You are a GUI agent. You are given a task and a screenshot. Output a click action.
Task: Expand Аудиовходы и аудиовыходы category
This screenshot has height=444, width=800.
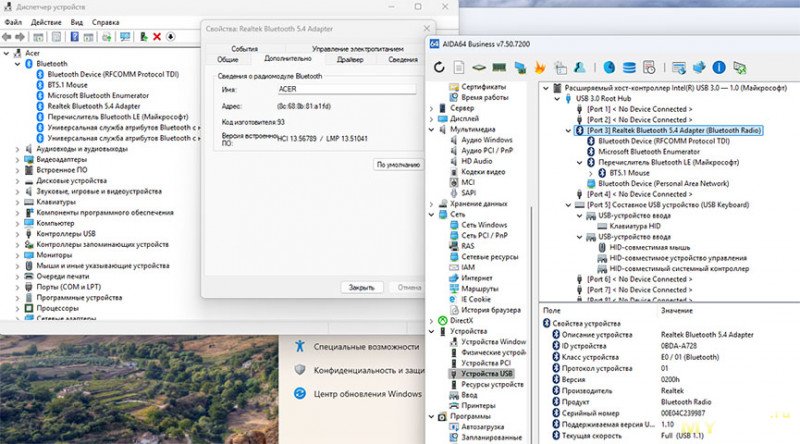click(x=17, y=149)
